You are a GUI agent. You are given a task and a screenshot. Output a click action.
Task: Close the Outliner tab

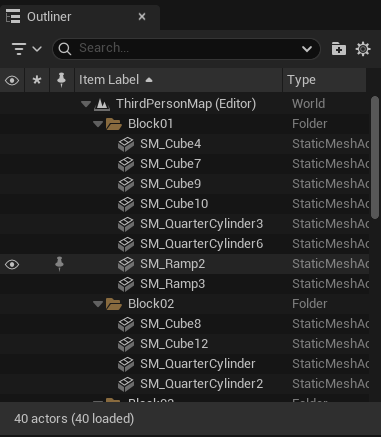[x=142, y=17]
